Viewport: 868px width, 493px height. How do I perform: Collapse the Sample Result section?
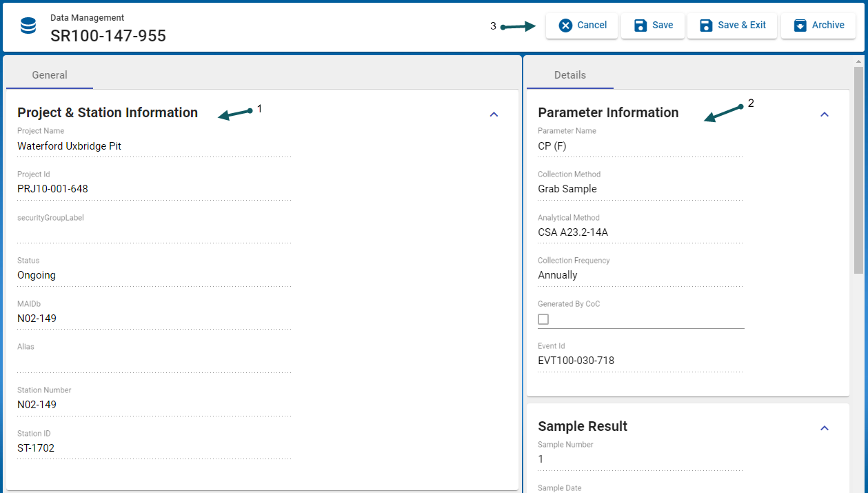[824, 428]
